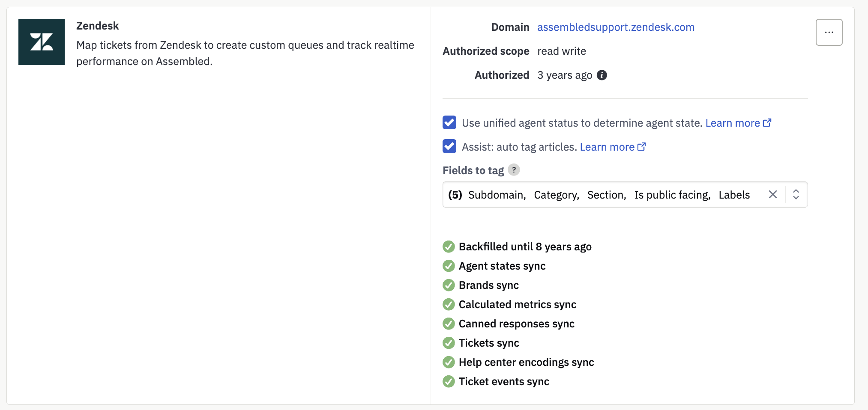Click 'Brands sync' status text
868x410 pixels.
(488, 285)
